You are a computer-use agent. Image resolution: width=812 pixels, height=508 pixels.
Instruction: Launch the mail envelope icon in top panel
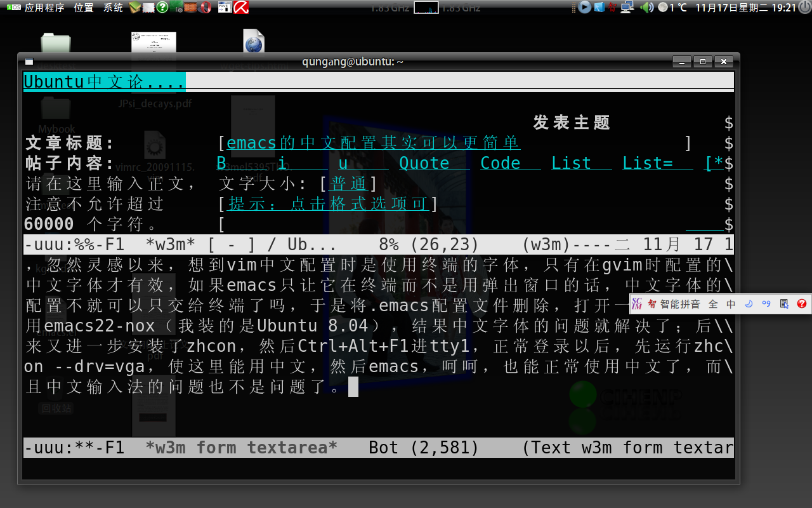click(x=148, y=8)
